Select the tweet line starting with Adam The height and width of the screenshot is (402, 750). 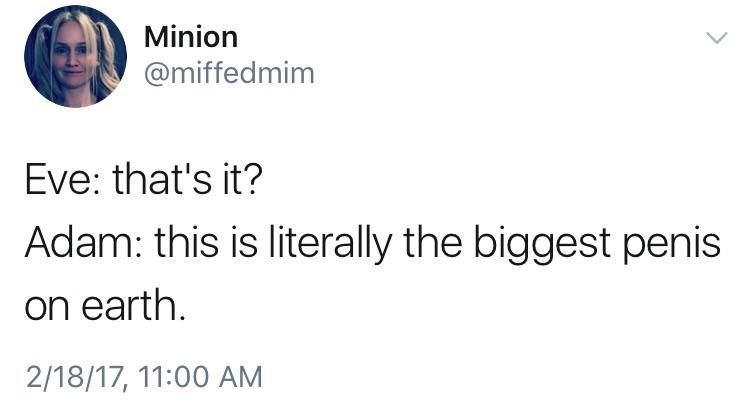pyautogui.click(x=373, y=244)
